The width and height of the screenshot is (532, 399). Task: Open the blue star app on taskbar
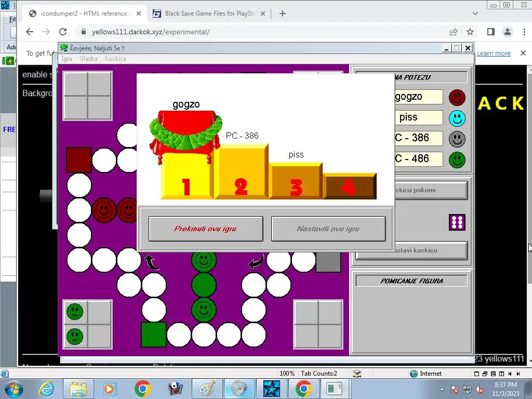pyautogui.click(x=271, y=389)
